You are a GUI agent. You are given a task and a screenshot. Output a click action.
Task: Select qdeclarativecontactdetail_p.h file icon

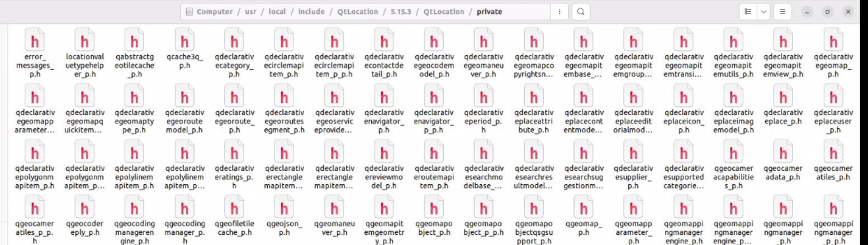tap(384, 40)
